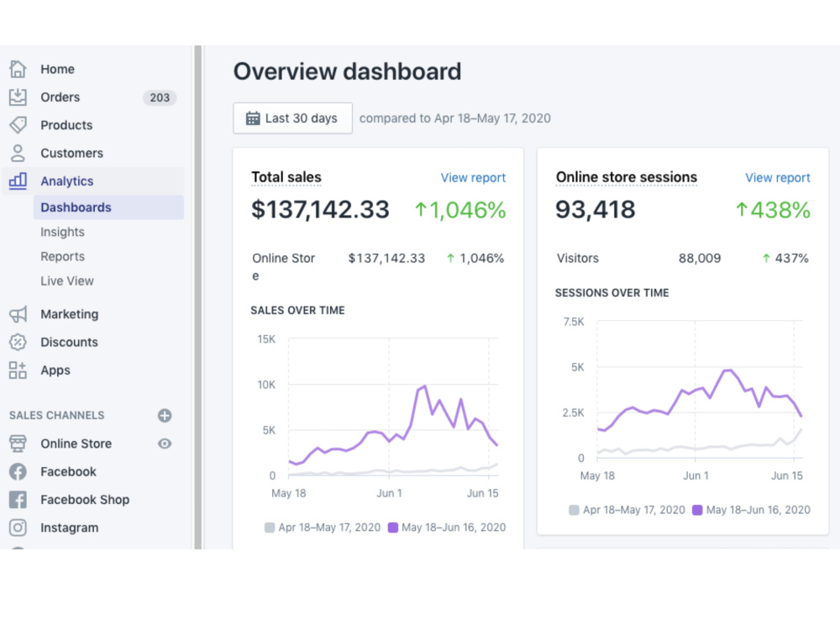The height and width of the screenshot is (630, 840).
Task: Click gray Apr 18–May 17 swatch in sales legend
Action: [270, 528]
